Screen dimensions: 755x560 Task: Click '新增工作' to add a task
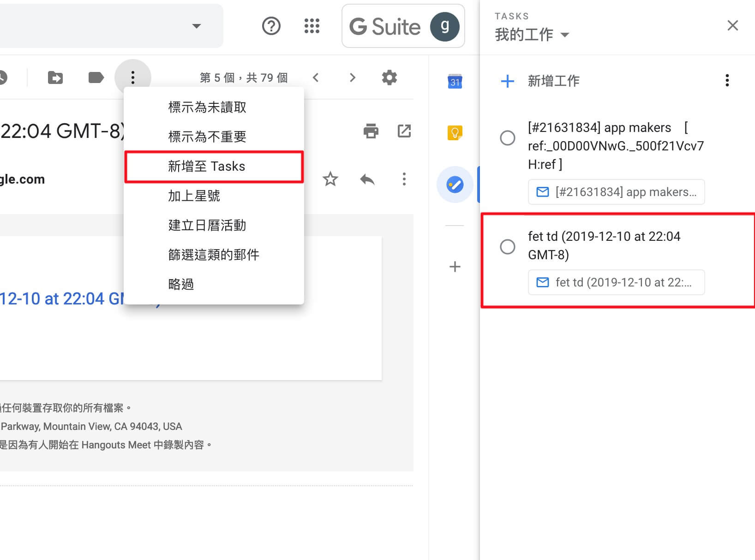553,81
